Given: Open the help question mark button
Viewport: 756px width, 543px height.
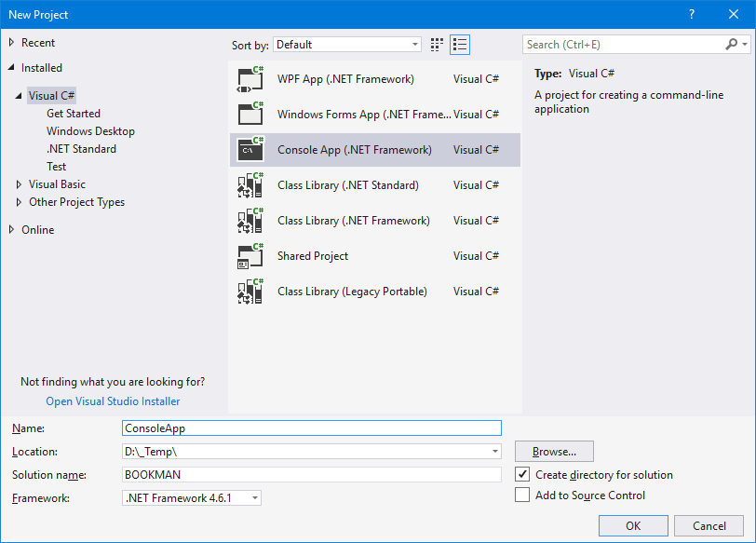Looking at the screenshot, I should pos(692,15).
